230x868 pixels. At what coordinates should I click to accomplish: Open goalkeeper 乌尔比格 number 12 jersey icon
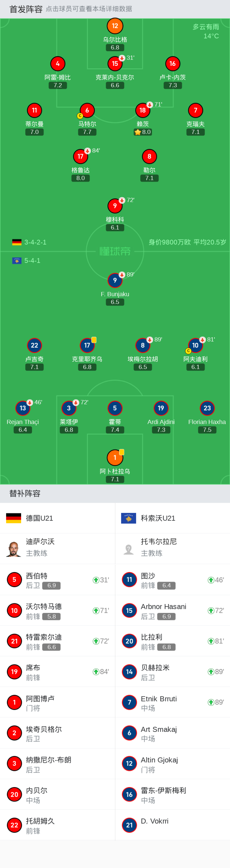tap(115, 26)
